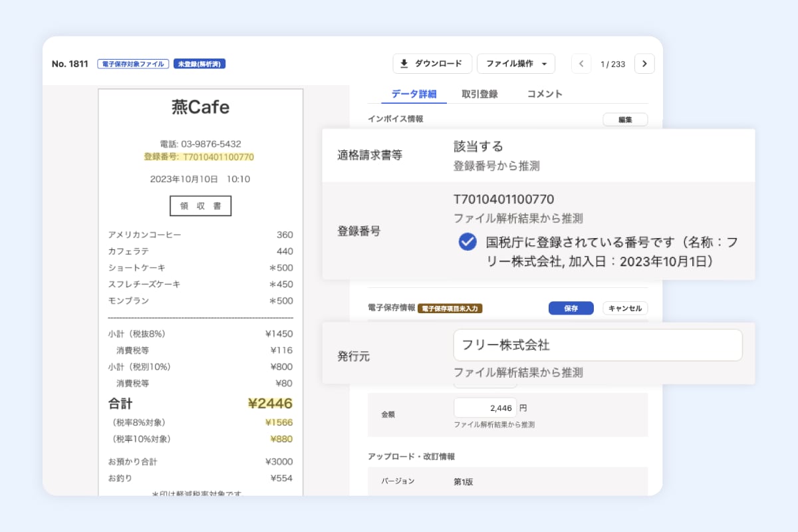Select the 金額 amount field showing 2,446

pos(485,407)
